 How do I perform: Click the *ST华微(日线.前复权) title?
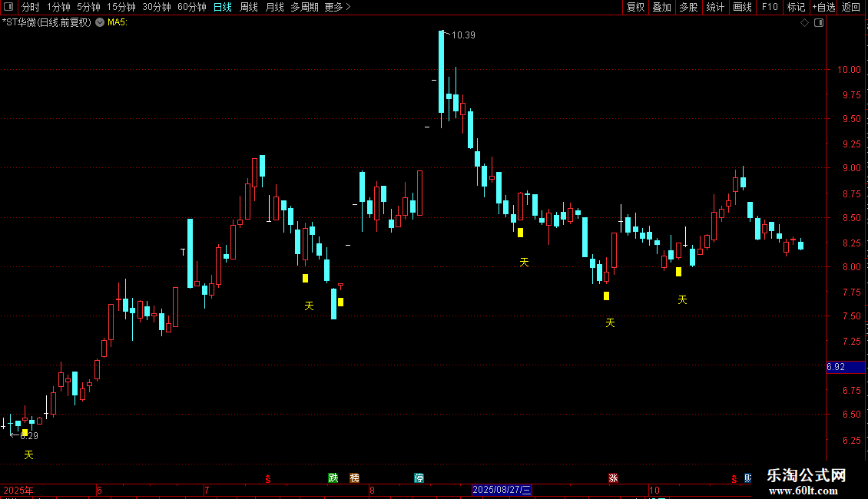pyautogui.click(x=47, y=23)
